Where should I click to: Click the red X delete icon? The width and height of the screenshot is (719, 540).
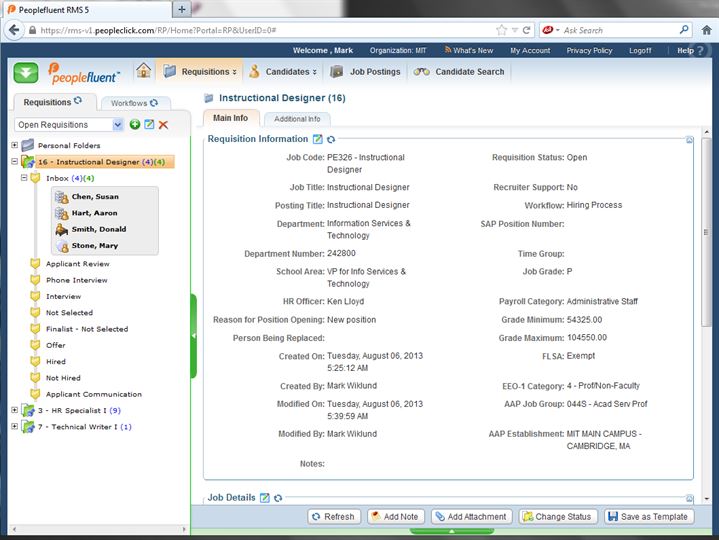[163, 124]
